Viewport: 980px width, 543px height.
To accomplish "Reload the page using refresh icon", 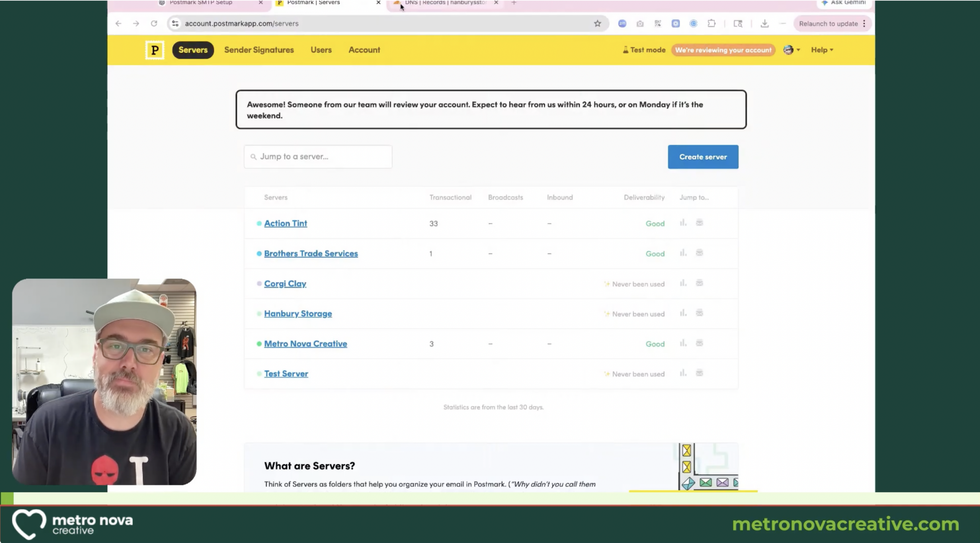I will (x=154, y=24).
